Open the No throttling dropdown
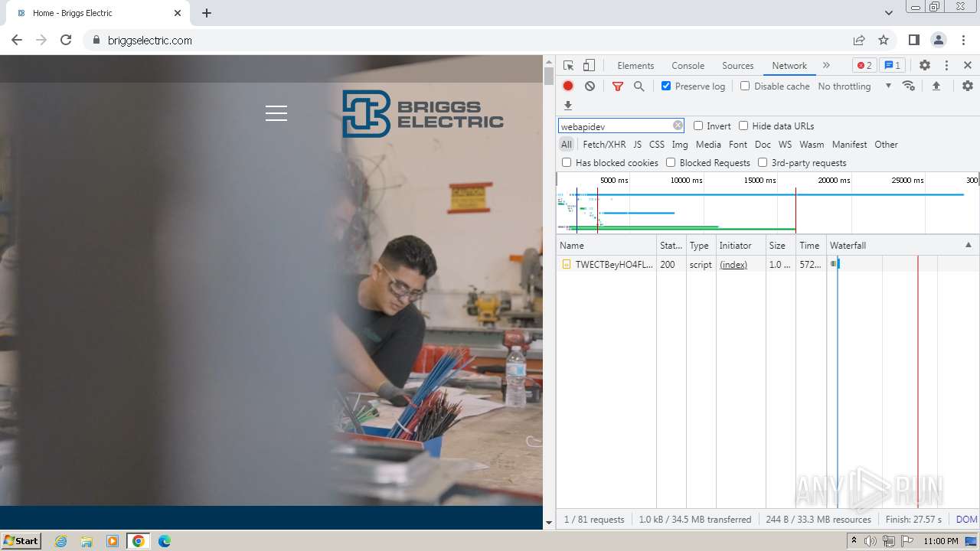 [854, 86]
